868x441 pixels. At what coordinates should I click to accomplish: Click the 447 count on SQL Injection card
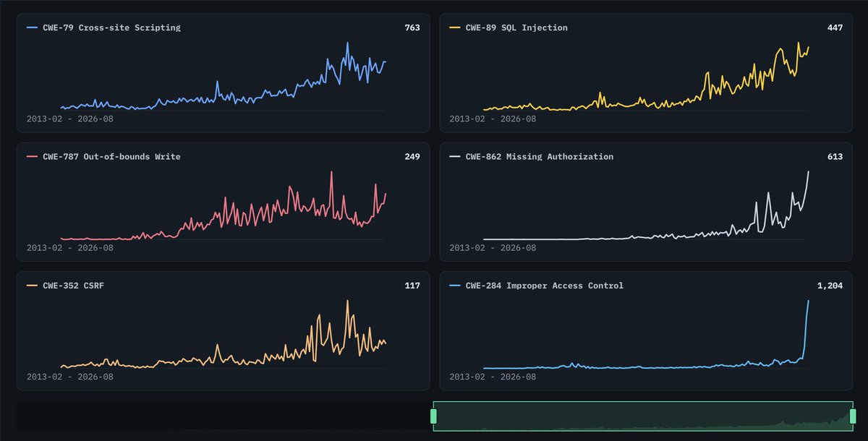coord(835,27)
